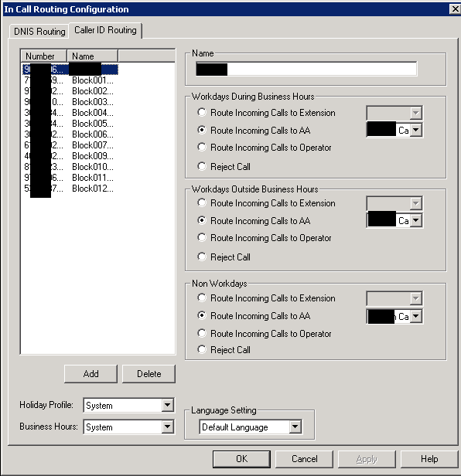Click the Delete button
This screenshot has width=461, height=476.
[x=149, y=374]
